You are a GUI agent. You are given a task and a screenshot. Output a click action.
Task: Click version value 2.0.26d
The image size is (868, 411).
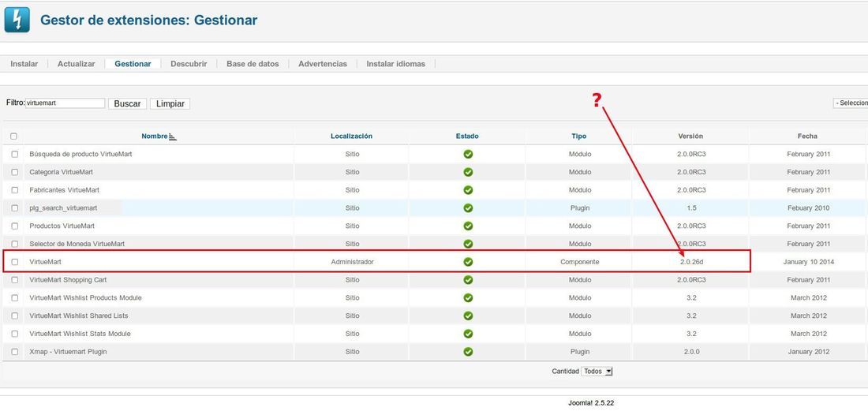tap(692, 262)
